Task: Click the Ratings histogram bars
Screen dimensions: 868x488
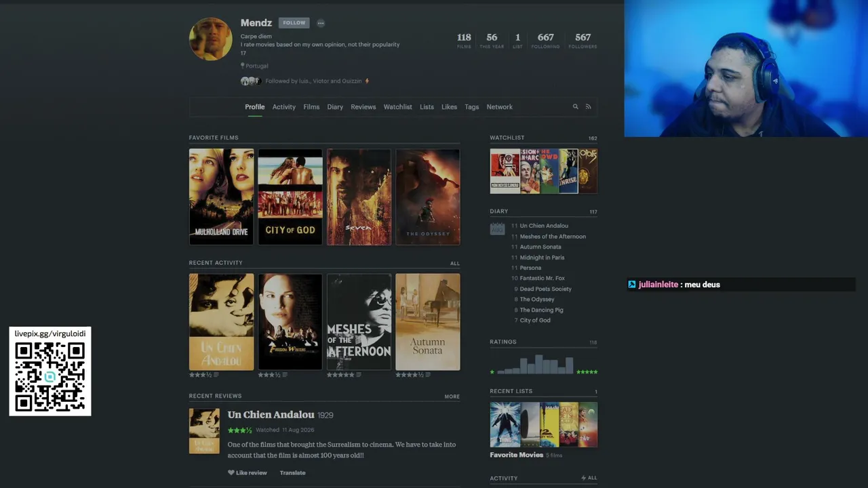Action: (535, 364)
